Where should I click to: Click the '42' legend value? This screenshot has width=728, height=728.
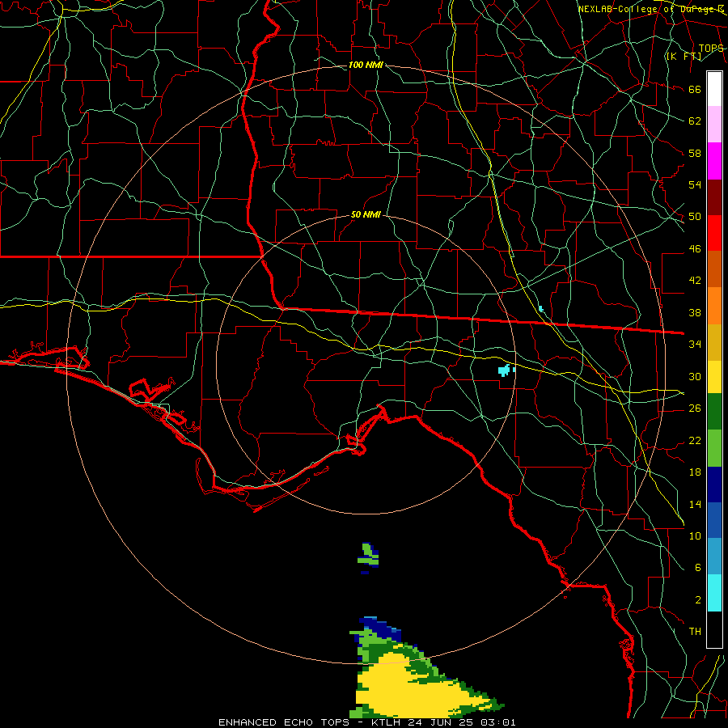point(695,280)
